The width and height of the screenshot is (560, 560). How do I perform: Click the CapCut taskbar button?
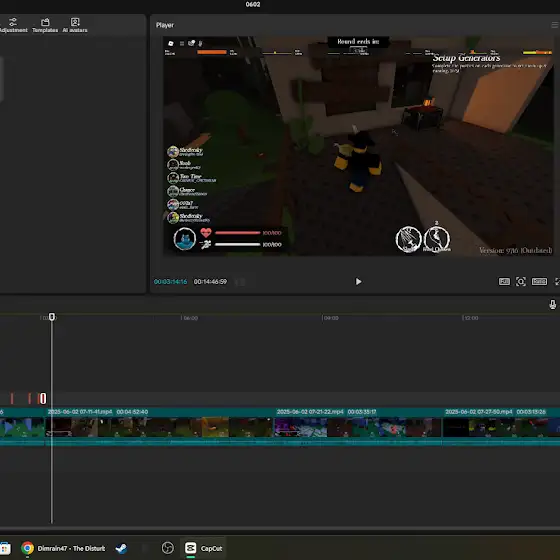203,548
